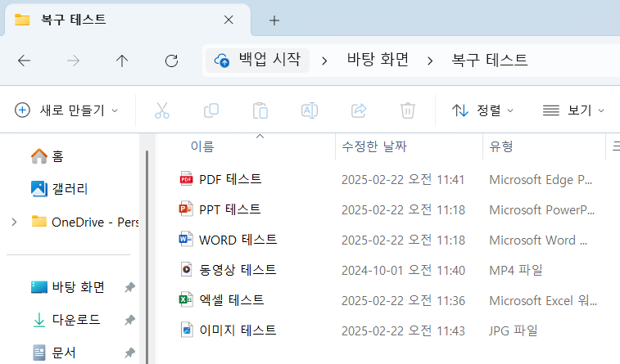
Task: Click the date 2024-10-01 오전 11:40
Action: pos(403,271)
